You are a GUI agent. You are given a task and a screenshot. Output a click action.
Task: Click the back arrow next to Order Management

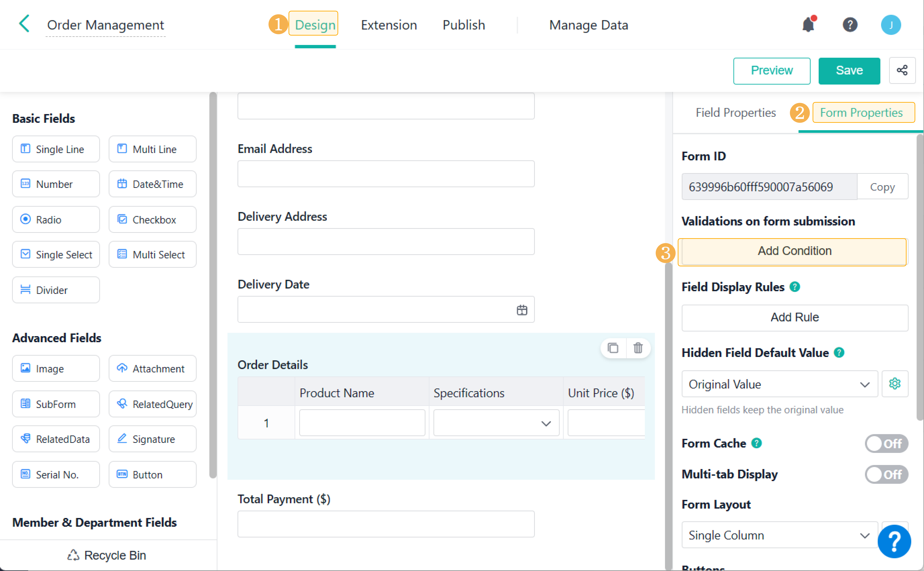(x=24, y=24)
